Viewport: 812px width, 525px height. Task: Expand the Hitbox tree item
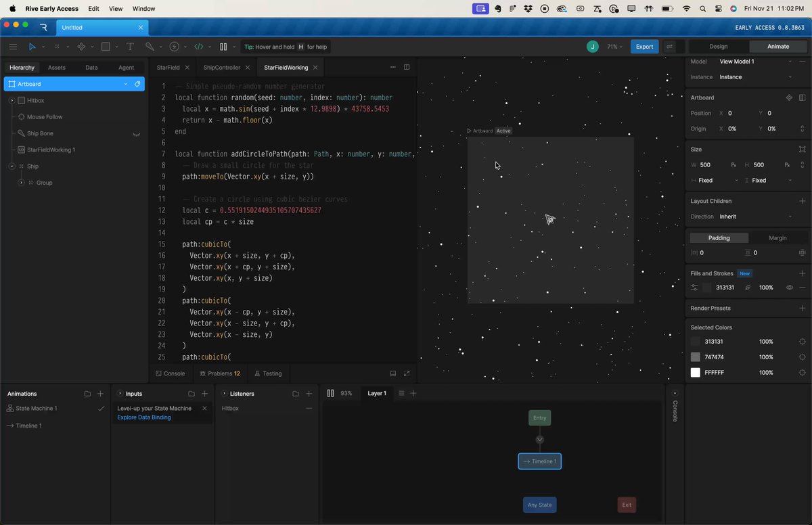point(12,100)
